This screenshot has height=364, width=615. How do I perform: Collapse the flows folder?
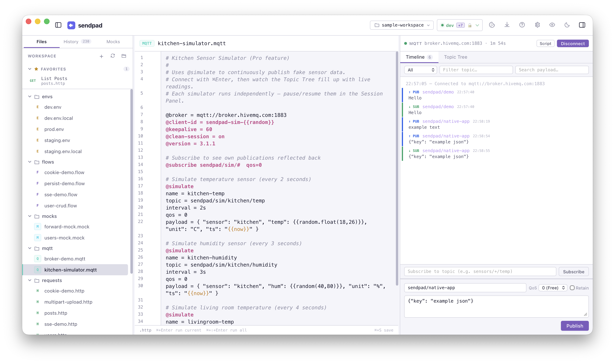(x=30, y=162)
